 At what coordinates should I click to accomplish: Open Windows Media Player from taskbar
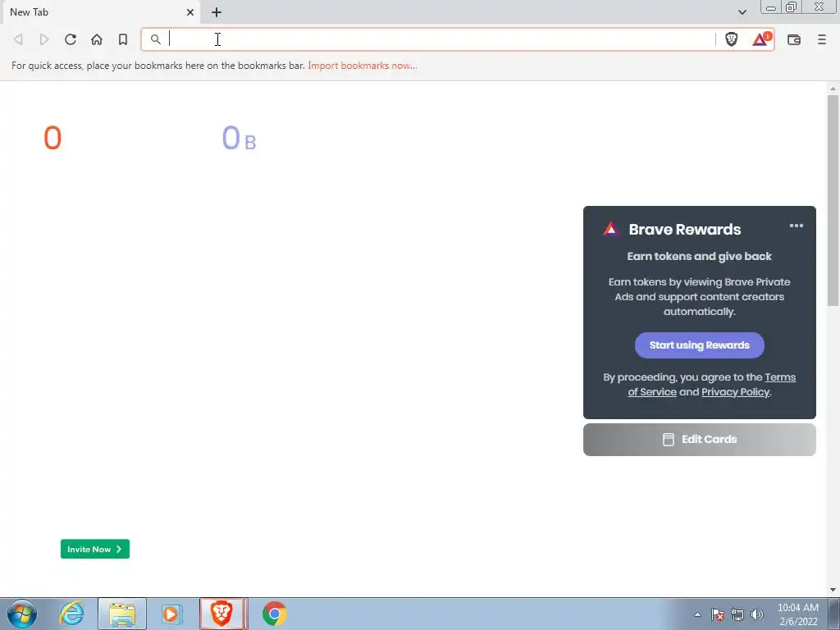(171, 614)
